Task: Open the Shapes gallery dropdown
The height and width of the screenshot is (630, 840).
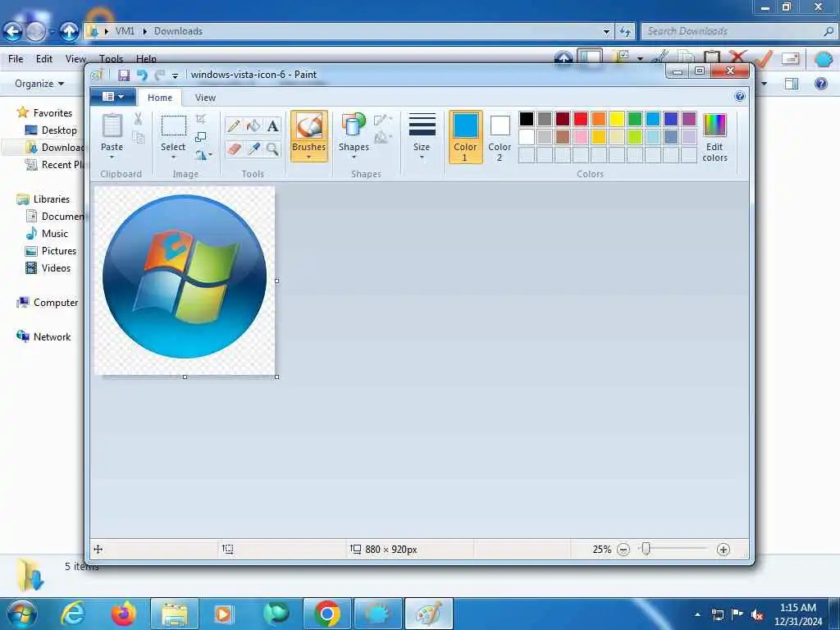Action: tap(354, 157)
